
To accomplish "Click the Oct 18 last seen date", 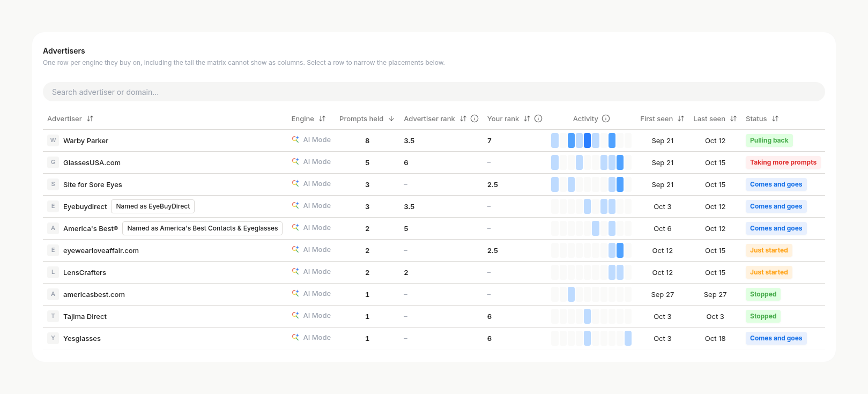I will (715, 339).
